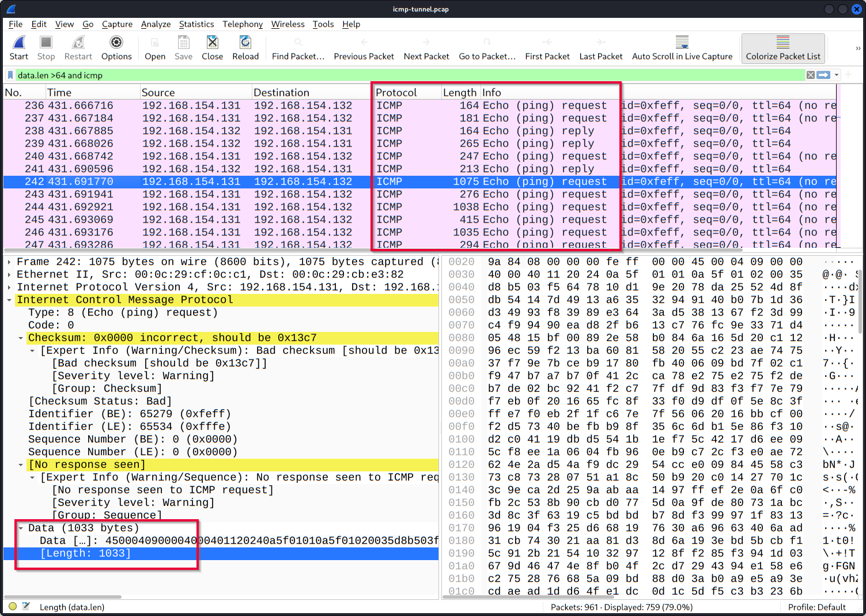Sort packets by the Length column header

tap(459, 93)
